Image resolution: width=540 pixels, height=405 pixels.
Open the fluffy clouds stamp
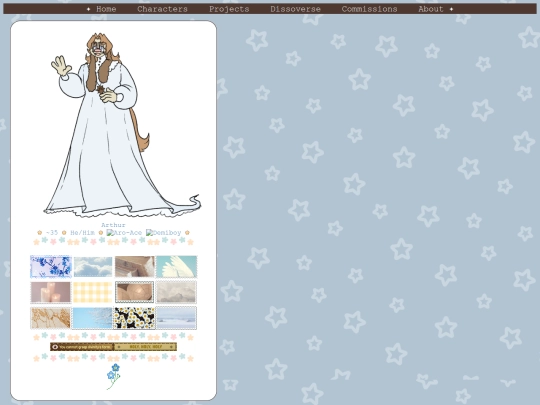click(93, 267)
